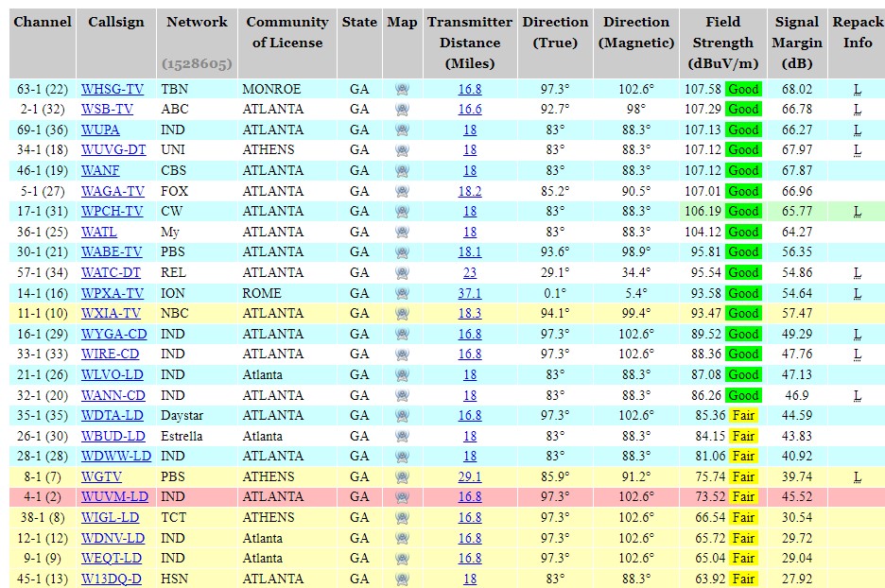Open the WIRE-CD callsign link
This screenshot has width=885, height=588.
click(110, 355)
